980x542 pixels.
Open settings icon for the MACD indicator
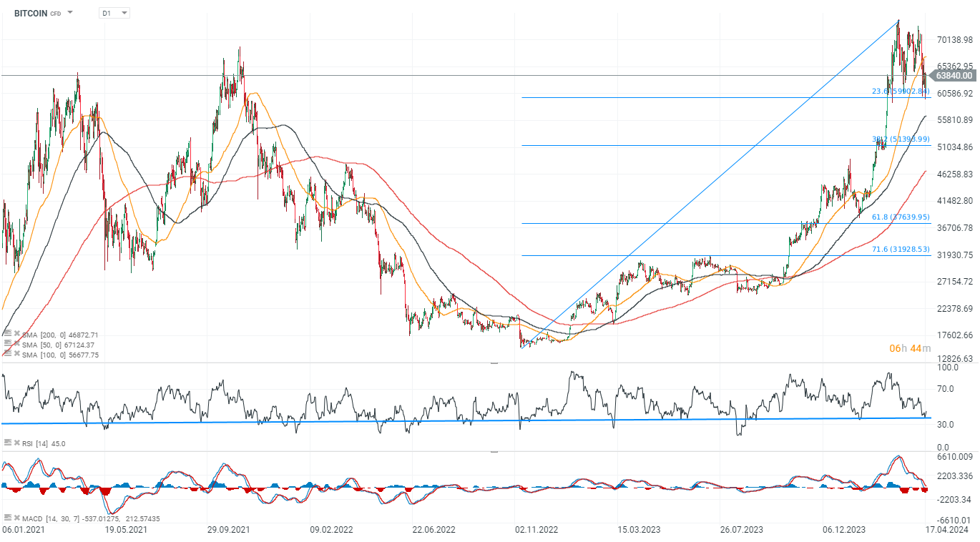point(7,518)
